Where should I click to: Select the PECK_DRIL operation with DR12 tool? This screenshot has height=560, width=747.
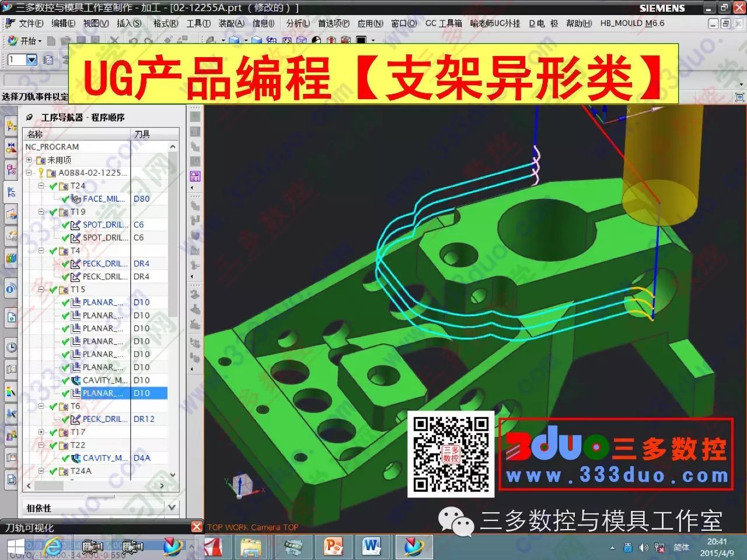coord(96,419)
